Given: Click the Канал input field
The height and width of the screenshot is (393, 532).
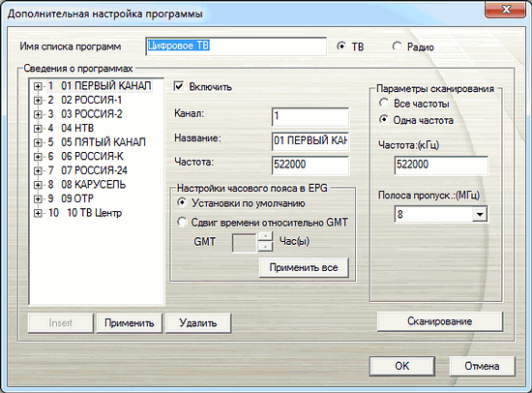Looking at the screenshot, I should (310, 117).
